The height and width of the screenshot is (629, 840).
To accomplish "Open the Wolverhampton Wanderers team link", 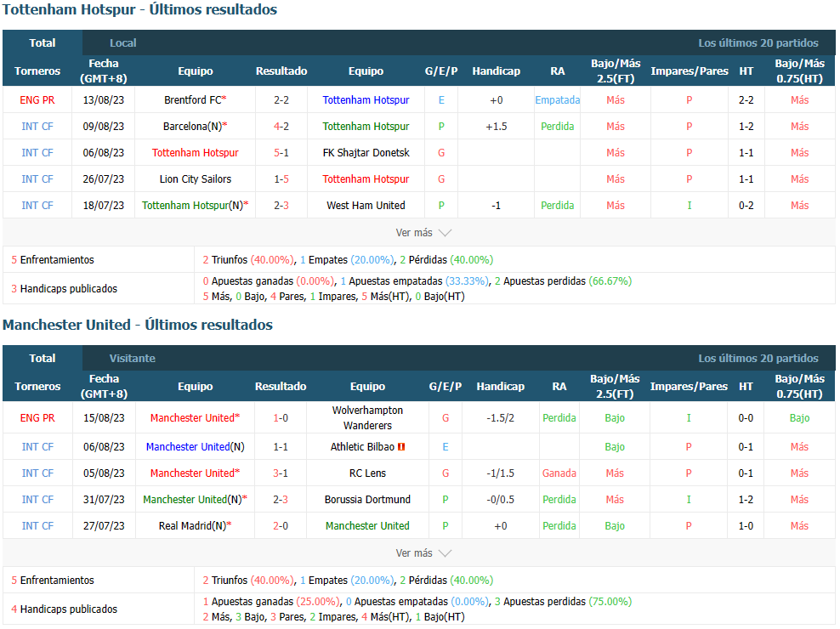I will (x=367, y=418).
